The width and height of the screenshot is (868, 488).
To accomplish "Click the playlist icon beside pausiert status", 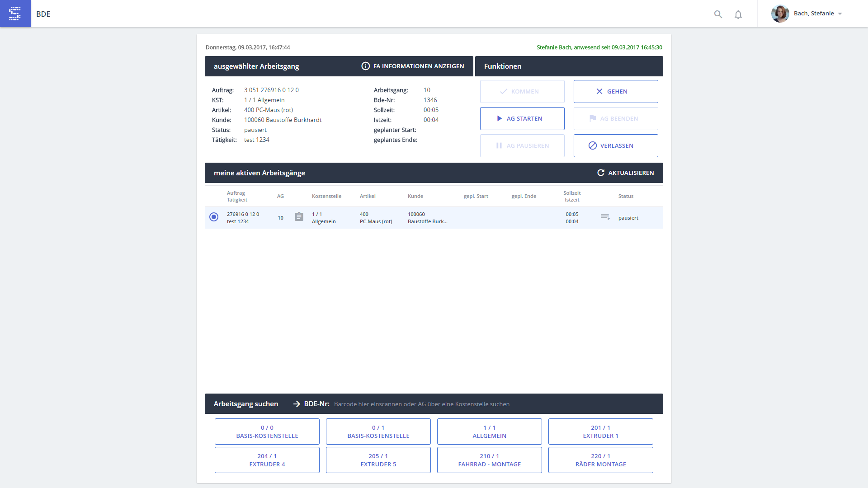I will click(x=605, y=217).
